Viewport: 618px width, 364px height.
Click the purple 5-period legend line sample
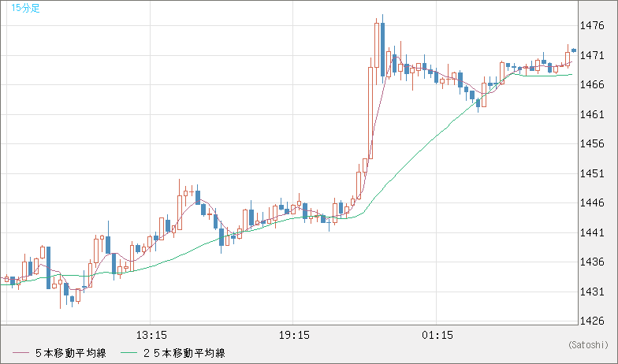point(20,353)
